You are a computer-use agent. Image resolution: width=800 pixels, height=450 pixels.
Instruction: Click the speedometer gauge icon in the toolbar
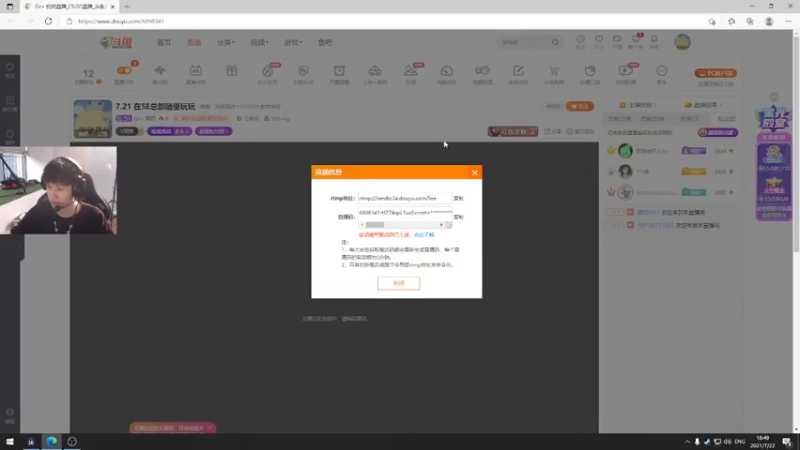[x=446, y=71]
